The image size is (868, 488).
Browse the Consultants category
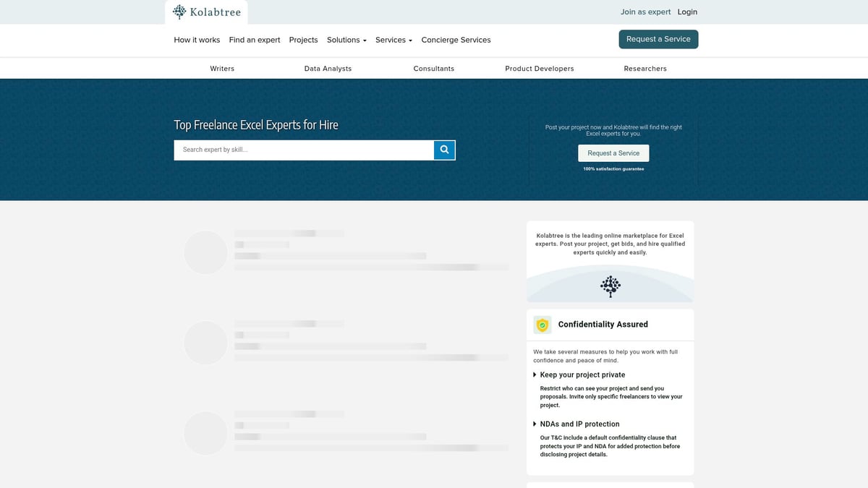[434, 69]
